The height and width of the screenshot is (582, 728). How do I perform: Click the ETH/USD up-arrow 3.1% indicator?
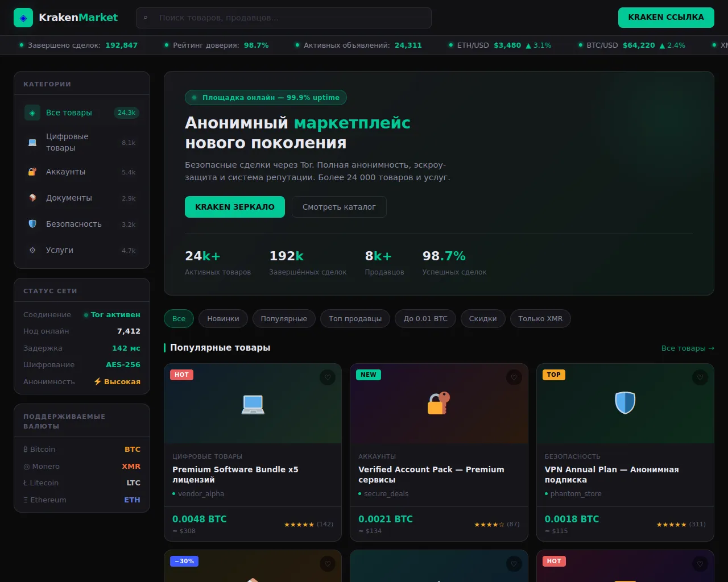pos(539,45)
